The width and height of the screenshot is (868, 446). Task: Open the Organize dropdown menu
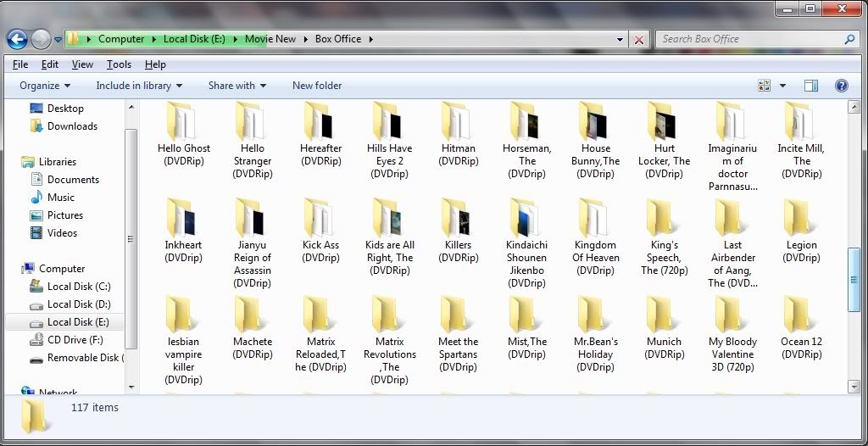click(x=45, y=86)
